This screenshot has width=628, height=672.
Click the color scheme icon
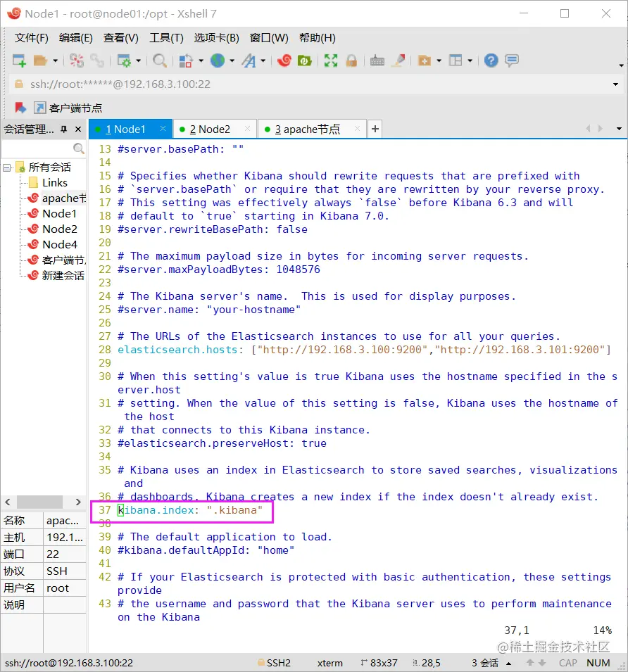click(186, 61)
